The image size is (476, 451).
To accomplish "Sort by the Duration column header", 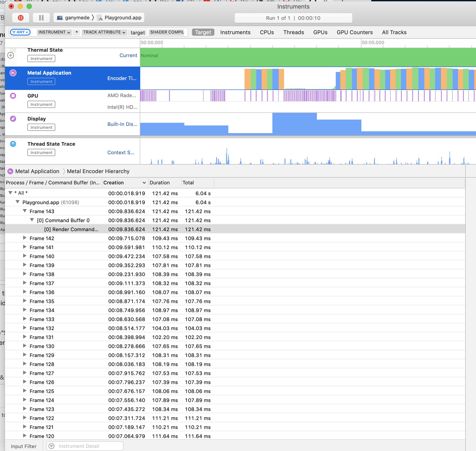I will tap(160, 183).
